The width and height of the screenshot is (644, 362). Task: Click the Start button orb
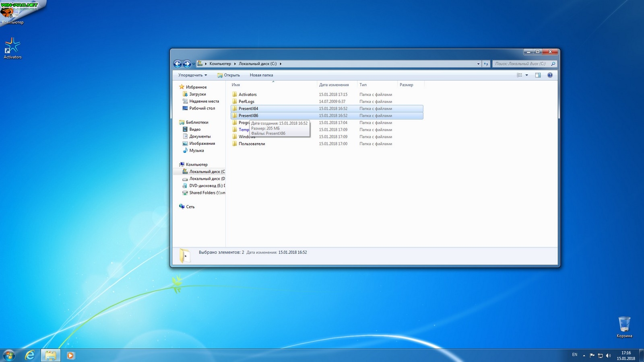pos(9,355)
